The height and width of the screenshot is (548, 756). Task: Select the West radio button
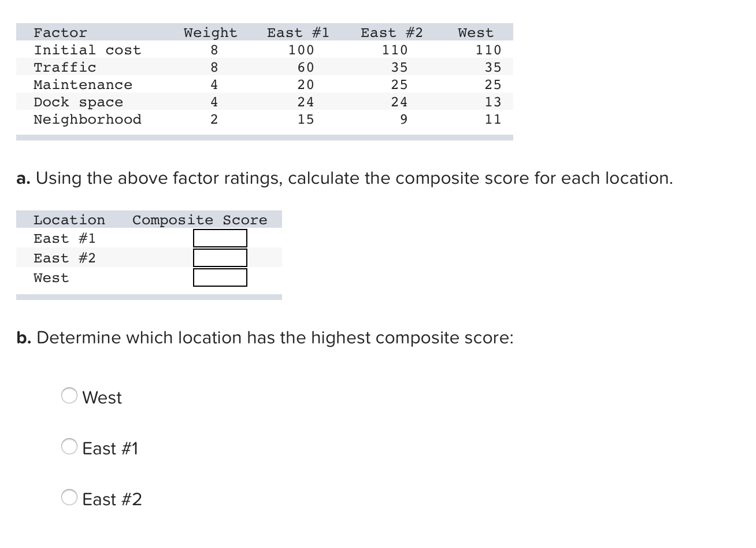coord(69,395)
